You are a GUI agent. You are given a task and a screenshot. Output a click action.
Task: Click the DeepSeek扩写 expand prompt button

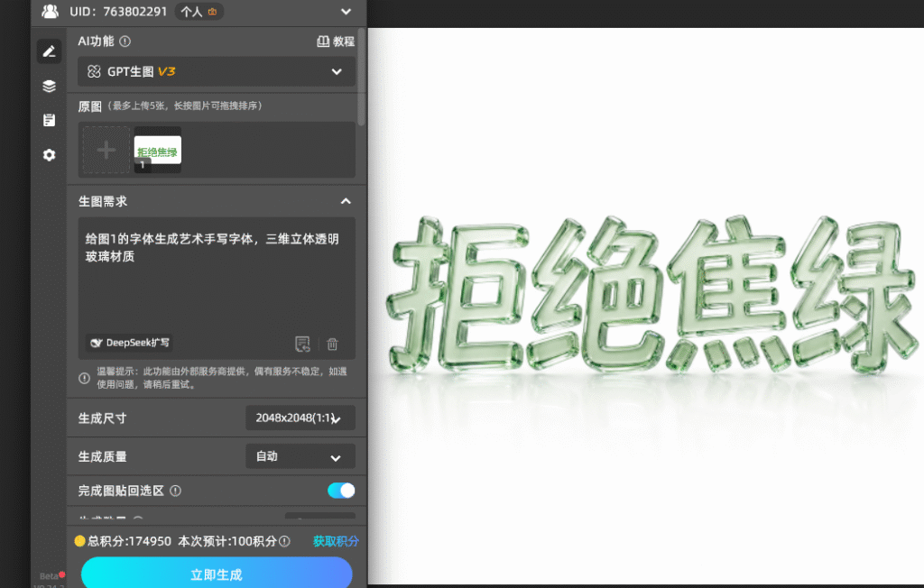point(129,343)
